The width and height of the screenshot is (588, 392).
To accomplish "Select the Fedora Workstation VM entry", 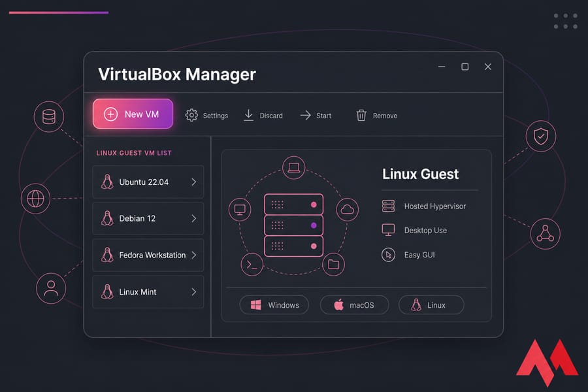I will point(148,255).
